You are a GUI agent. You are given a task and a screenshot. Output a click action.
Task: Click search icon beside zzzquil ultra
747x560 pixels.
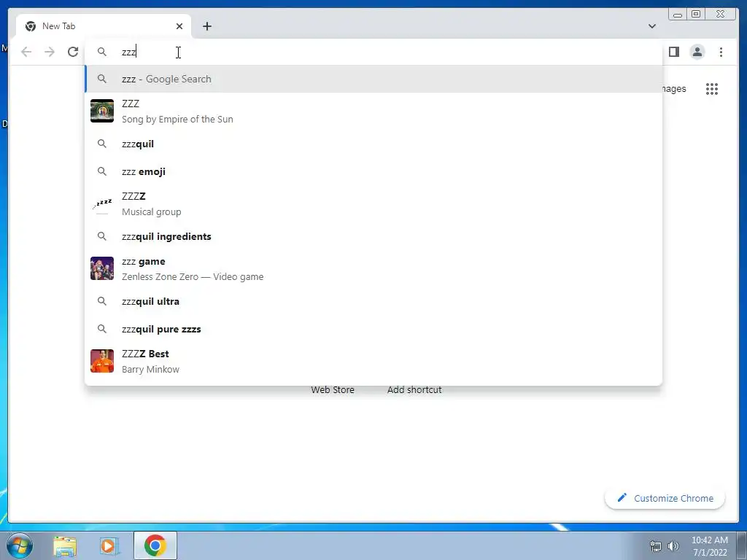102,301
